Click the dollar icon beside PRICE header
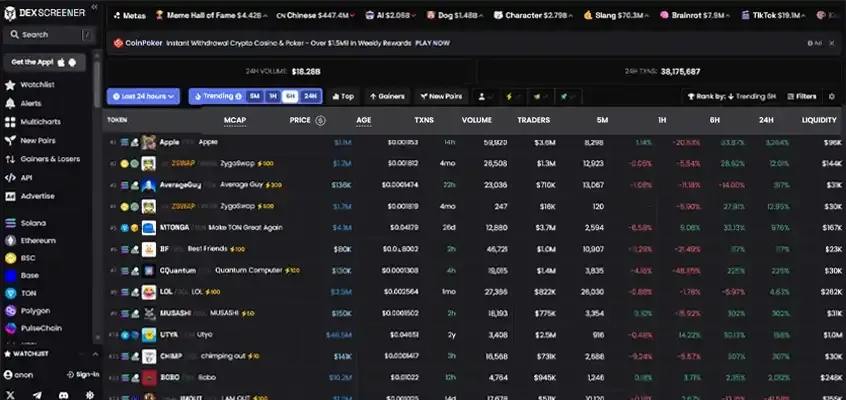Image resolution: width=846 pixels, height=400 pixels. click(320, 120)
